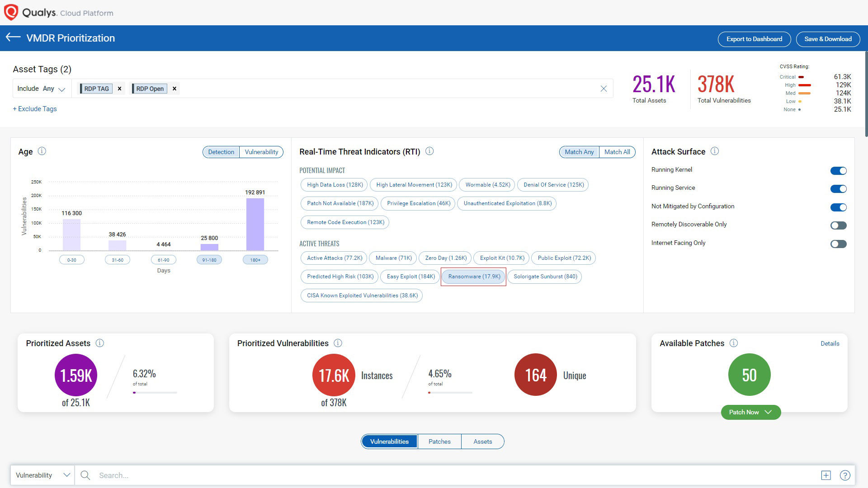
Task: Remove the RDP TAG asset tag
Action: click(119, 89)
